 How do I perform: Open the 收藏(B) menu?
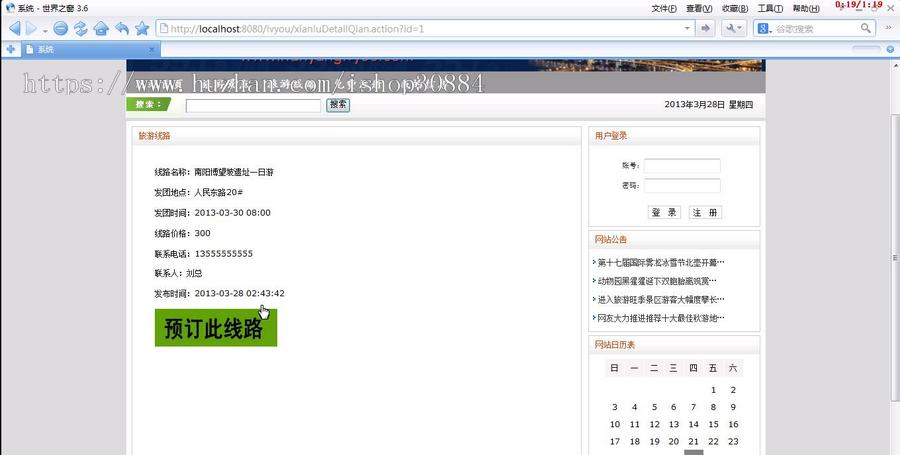735,9
